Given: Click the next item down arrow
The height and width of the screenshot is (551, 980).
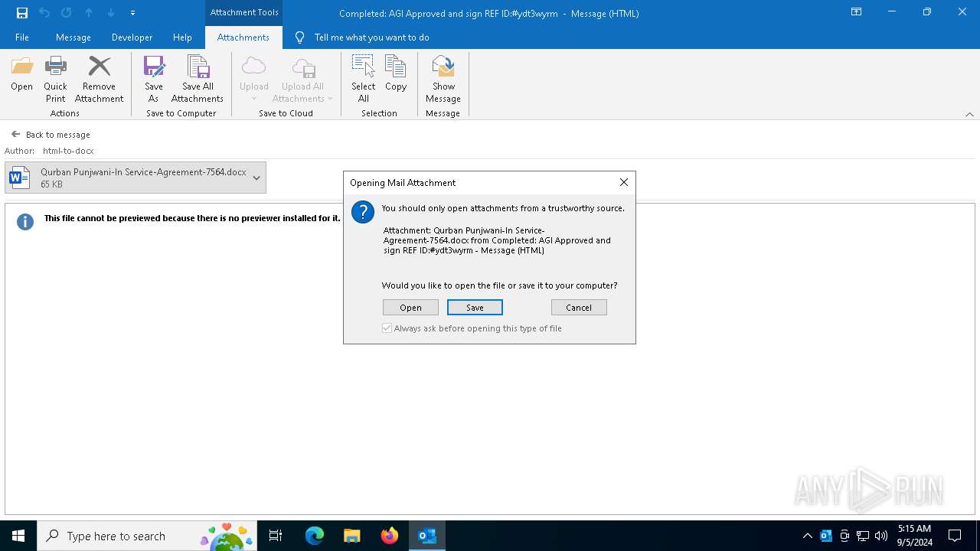Looking at the screenshot, I should [111, 13].
